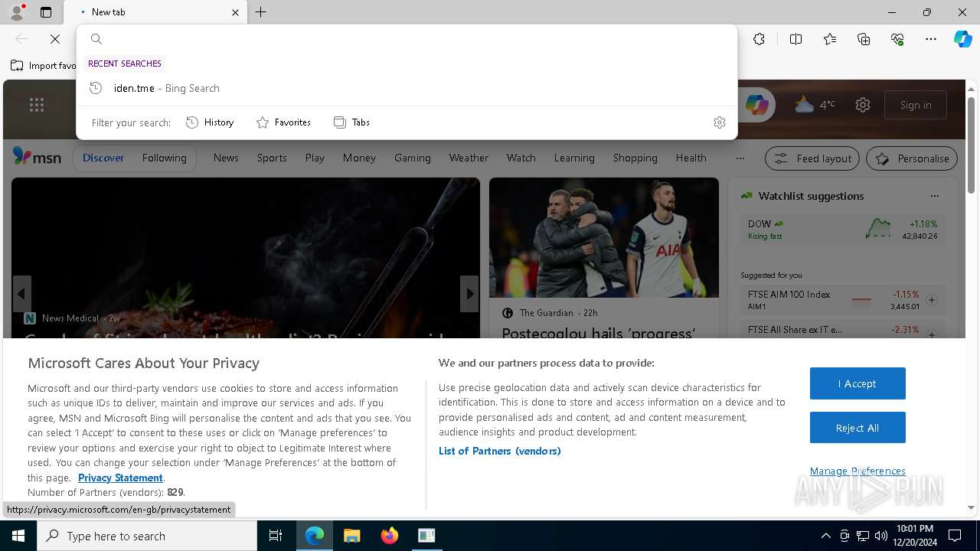Open the Privacy Statement link
Screen dimensions: 980x551
pyautogui.click(x=120, y=478)
